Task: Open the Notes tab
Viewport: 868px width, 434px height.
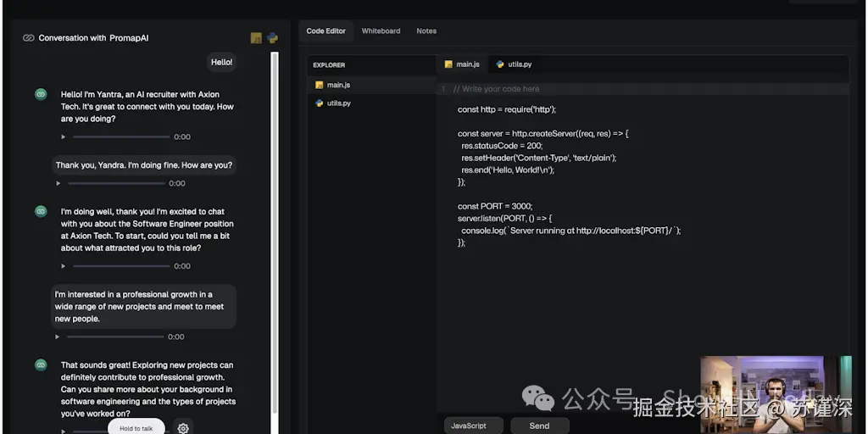Action: tap(426, 31)
